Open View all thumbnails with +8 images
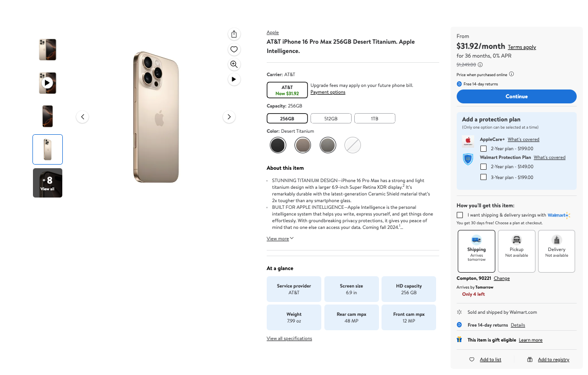Screen dimensions: 588x375 [x=47, y=183]
